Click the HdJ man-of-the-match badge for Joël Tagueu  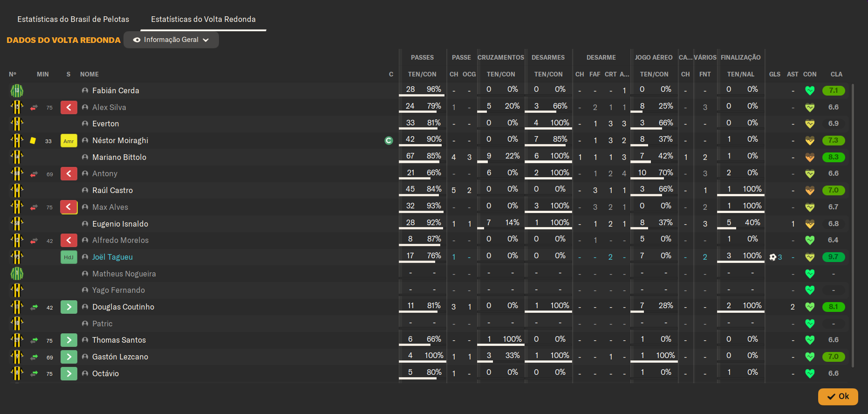pos(69,257)
